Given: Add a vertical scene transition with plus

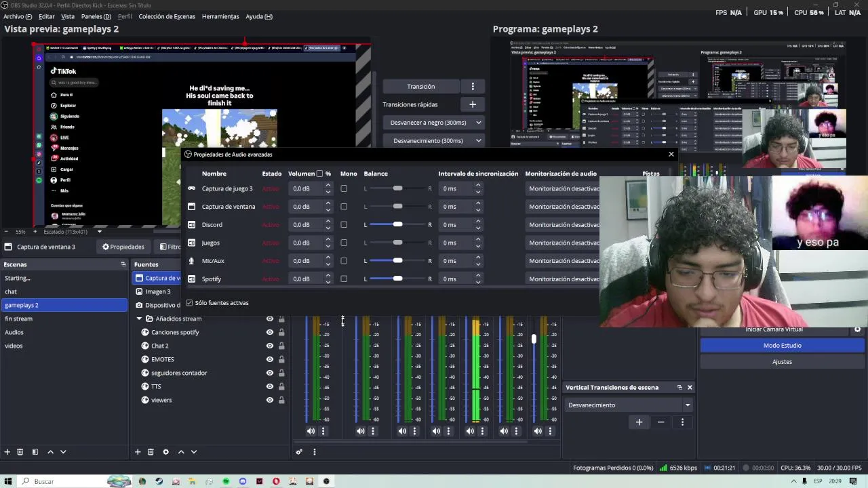Looking at the screenshot, I should pyautogui.click(x=639, y=422).
